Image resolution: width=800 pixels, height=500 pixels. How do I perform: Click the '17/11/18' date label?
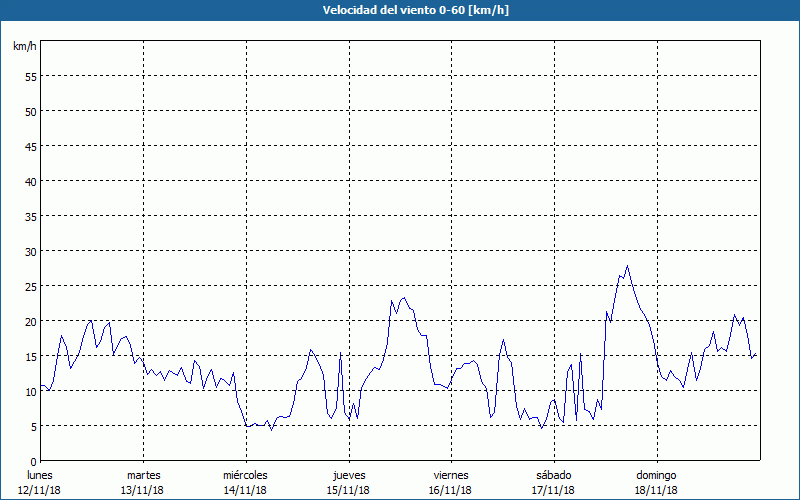tap(554, 490)
